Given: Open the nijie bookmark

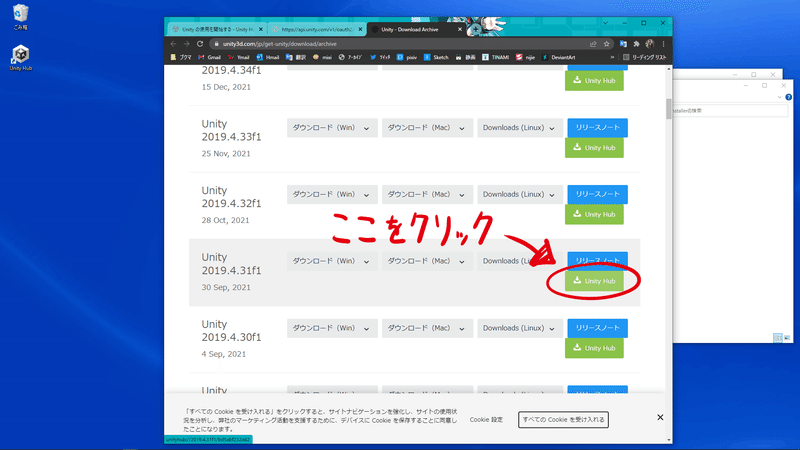Looking at the screenshot, I should click(525, 58).
